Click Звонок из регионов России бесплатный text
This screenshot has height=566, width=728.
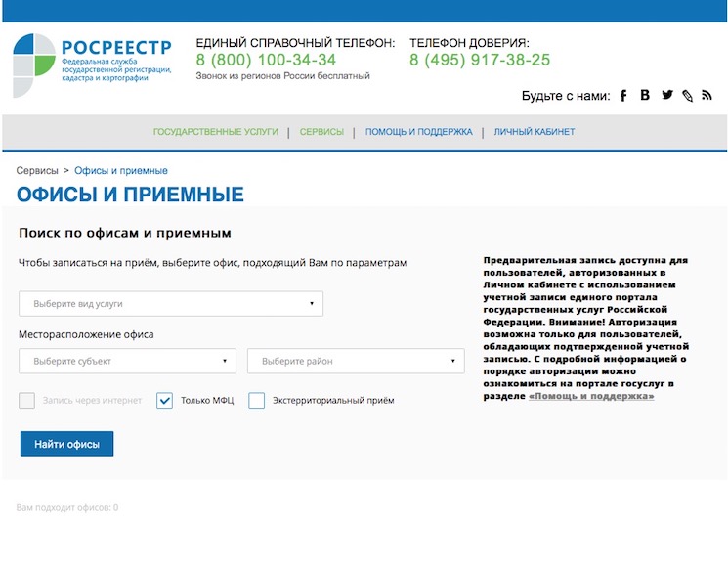pos(282,75)
